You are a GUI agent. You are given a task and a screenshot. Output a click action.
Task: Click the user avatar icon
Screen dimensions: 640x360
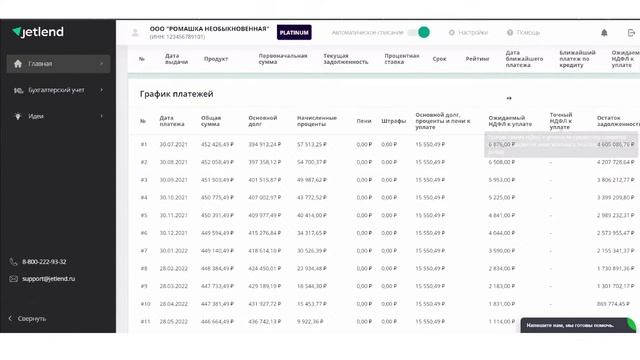[x=135, y=33]
